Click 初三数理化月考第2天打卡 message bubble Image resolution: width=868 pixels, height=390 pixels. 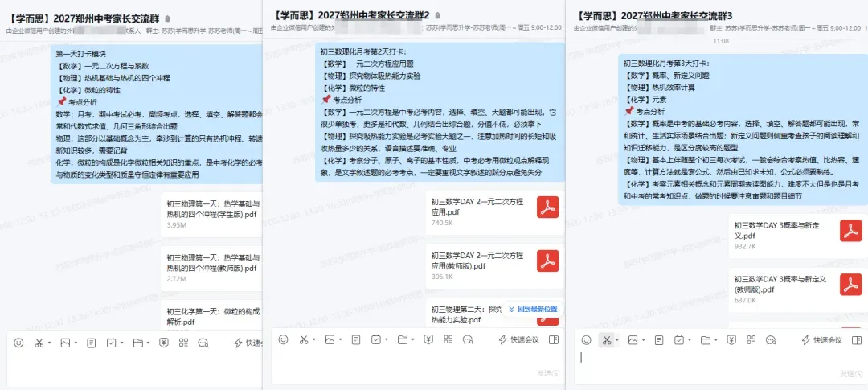[x=440, y=113]
